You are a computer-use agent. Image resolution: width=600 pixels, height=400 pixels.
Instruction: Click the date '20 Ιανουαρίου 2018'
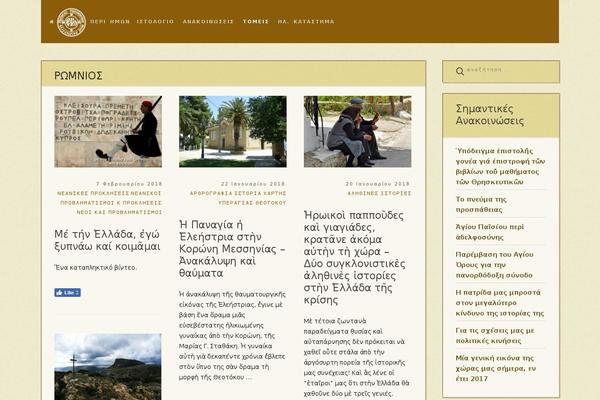(x=378, y=184)
